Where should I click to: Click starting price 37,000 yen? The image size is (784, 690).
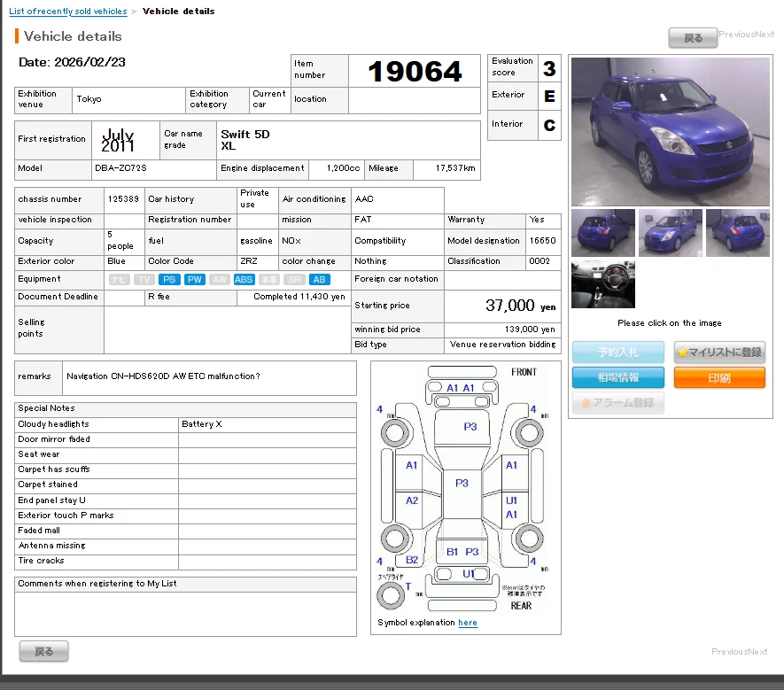[521, 306]
